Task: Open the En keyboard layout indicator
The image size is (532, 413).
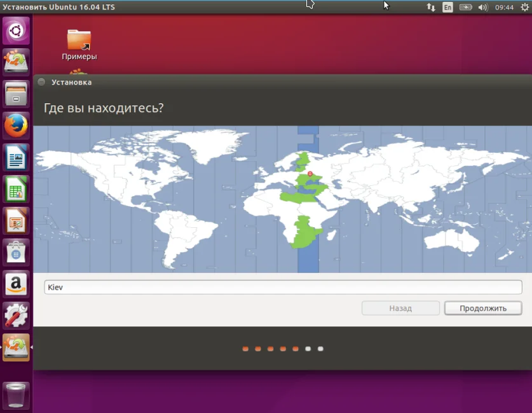Action: (x=447, y=7)
